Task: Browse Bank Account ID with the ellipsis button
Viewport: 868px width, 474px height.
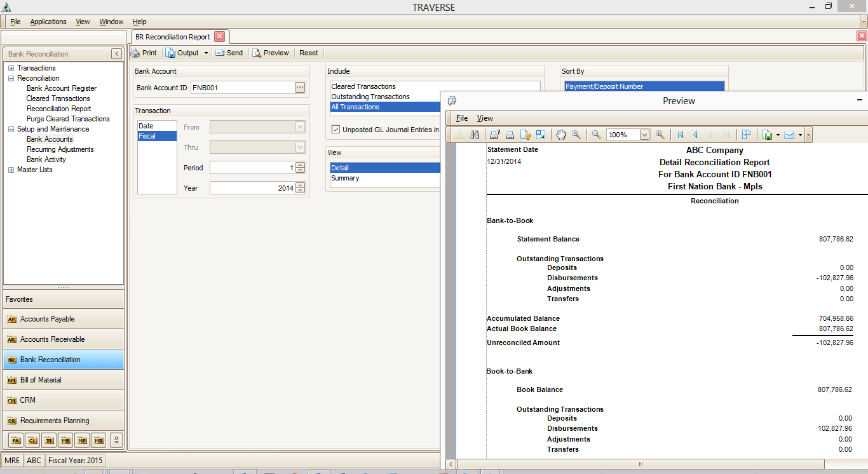Action: [x=299, y=87]
